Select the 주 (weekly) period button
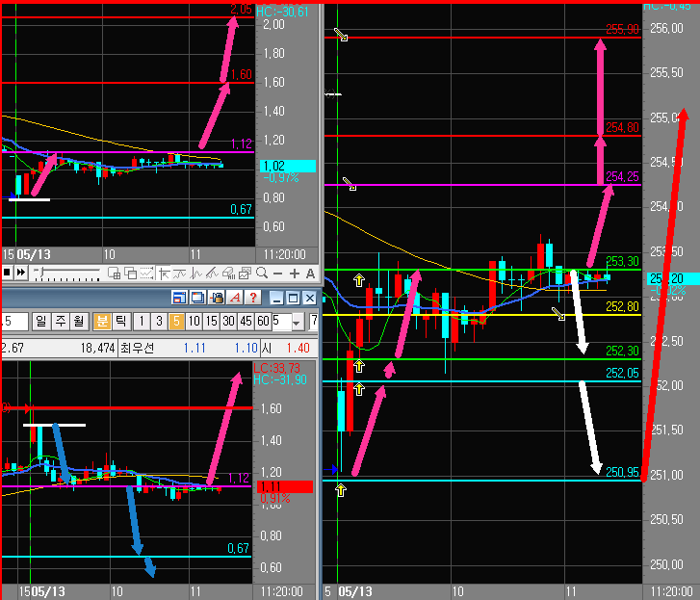The height and width of the screenshot is (600, 700). click(x=59, y=321)
